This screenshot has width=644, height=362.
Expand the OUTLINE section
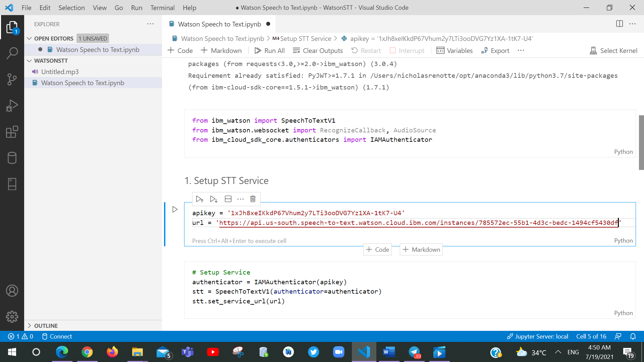[x=30, y=325]
